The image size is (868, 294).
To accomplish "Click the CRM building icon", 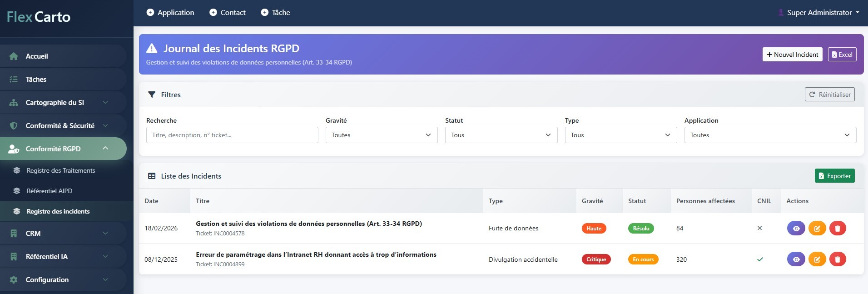I will (14, 234).
